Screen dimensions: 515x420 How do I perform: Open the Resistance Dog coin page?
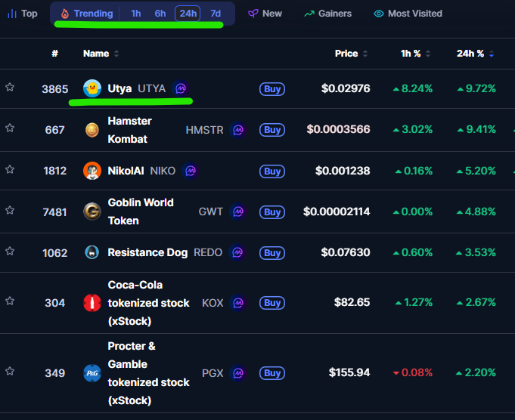[x=147, y=252]
